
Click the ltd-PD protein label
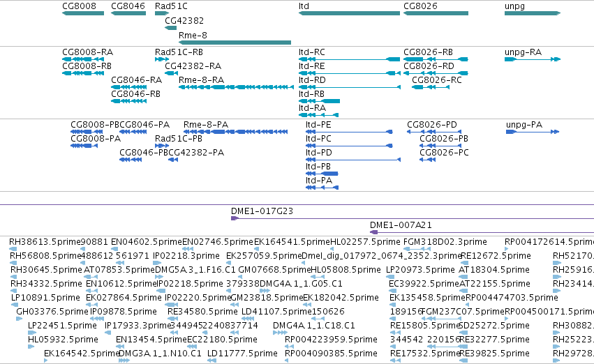[x=319, y=153]
